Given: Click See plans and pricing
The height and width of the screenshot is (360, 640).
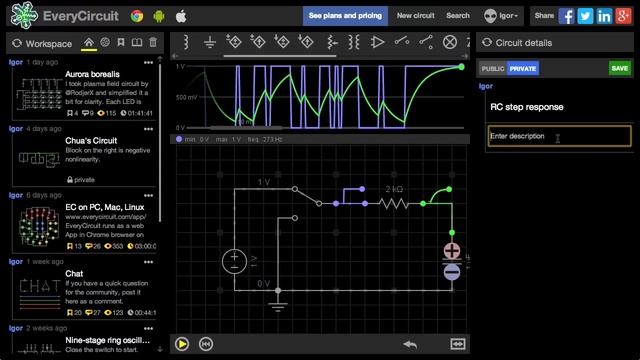Looking at the screenshot, I should (345, 16).
